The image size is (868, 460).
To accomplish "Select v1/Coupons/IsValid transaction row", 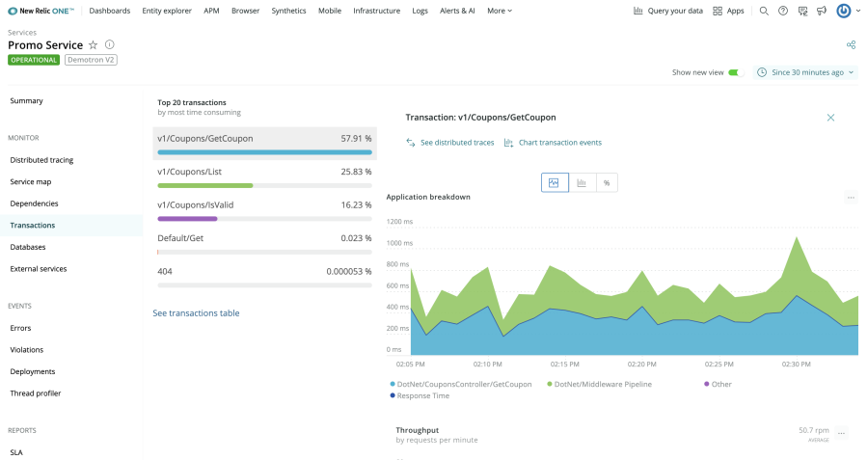I will pos(264,210).
